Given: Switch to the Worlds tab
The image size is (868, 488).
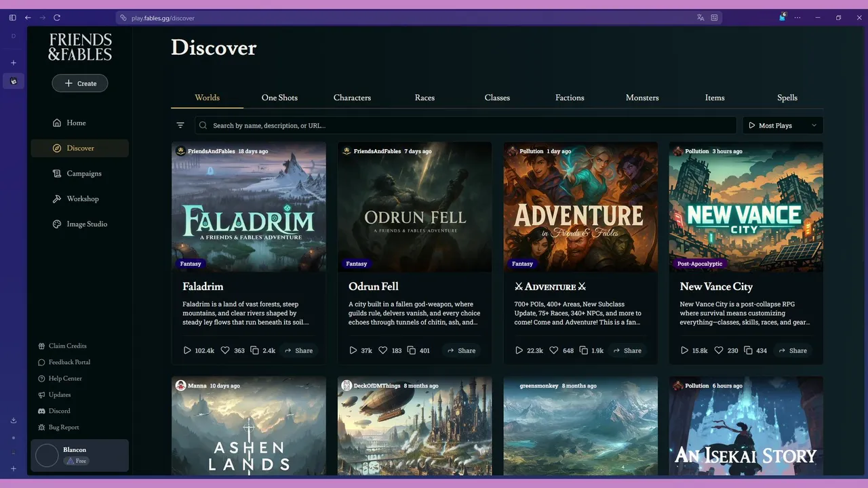Looking at the screenshot, I should click(207, 98).
